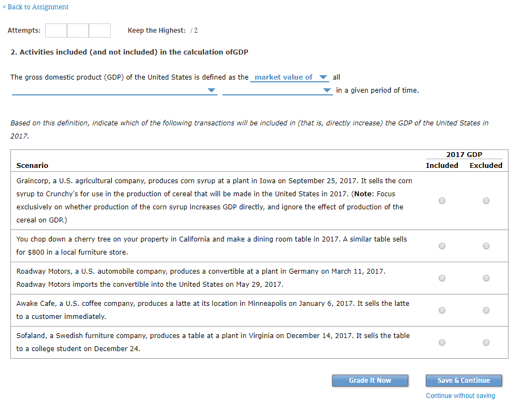Click the first Attempts box

tap(56, 31)
